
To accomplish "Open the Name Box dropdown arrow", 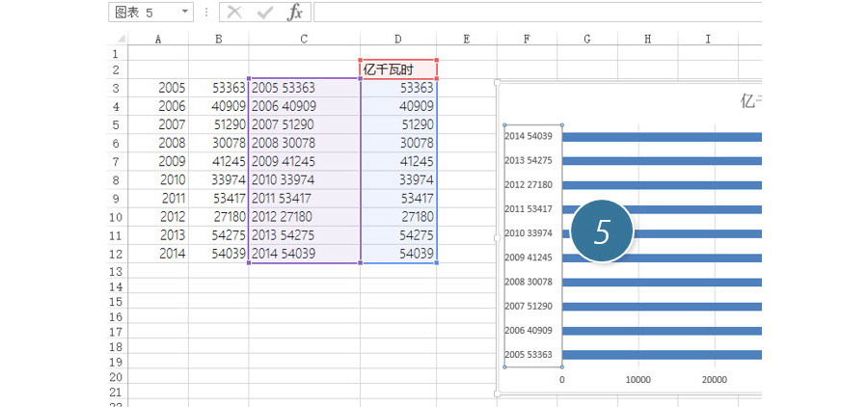I will (185, 12).
